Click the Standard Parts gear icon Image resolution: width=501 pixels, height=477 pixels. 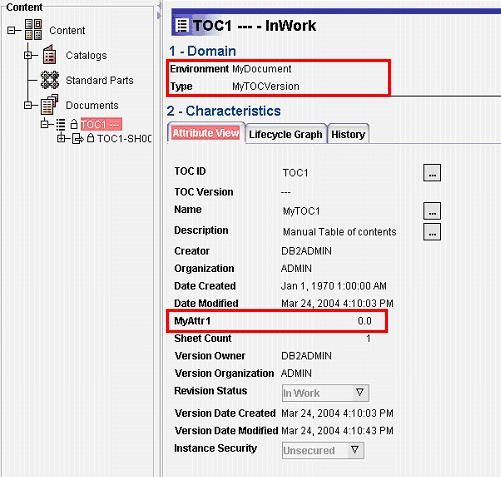tap(50, 80)
